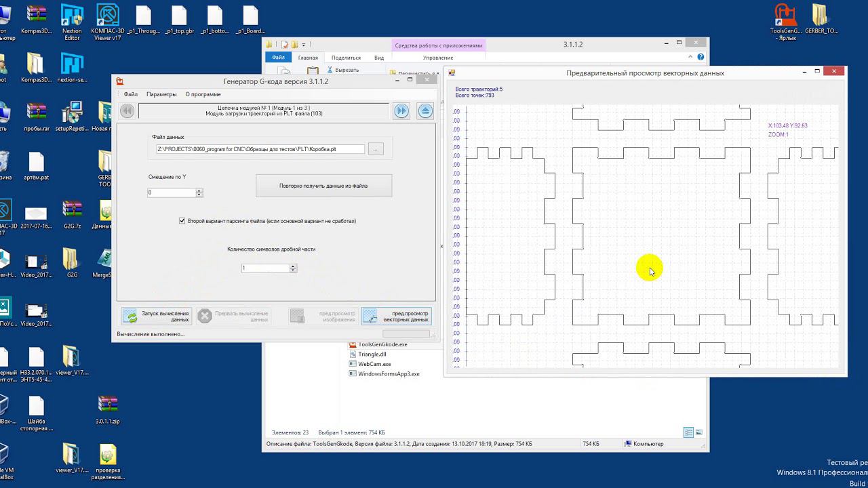Click the eject module round button
This screenshot has width=868, height=488.
(425, 110)
